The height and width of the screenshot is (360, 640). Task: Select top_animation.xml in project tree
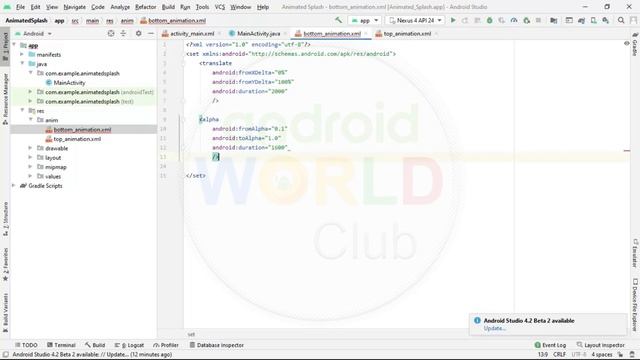click(77, 139)
